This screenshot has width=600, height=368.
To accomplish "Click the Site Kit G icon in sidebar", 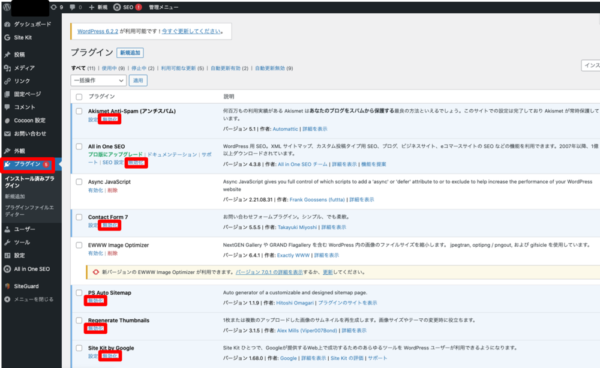I will [x=7, y=37].
